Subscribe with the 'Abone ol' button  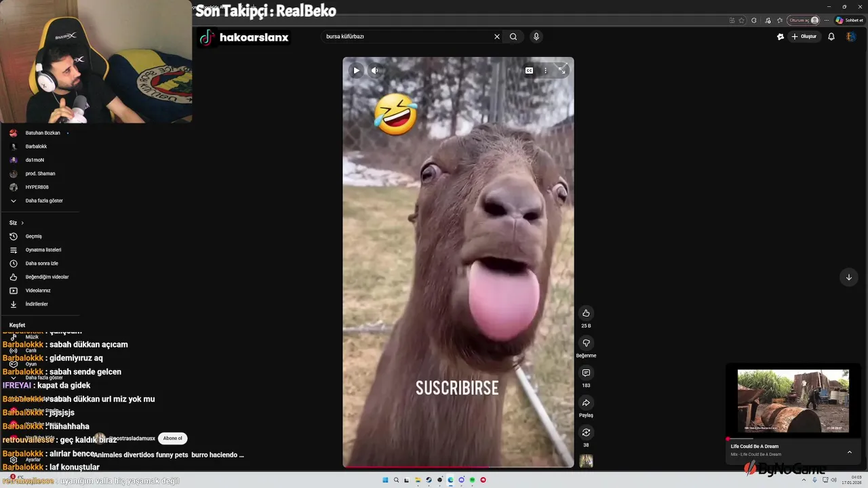pyautogui.click(x=172, y=439)
